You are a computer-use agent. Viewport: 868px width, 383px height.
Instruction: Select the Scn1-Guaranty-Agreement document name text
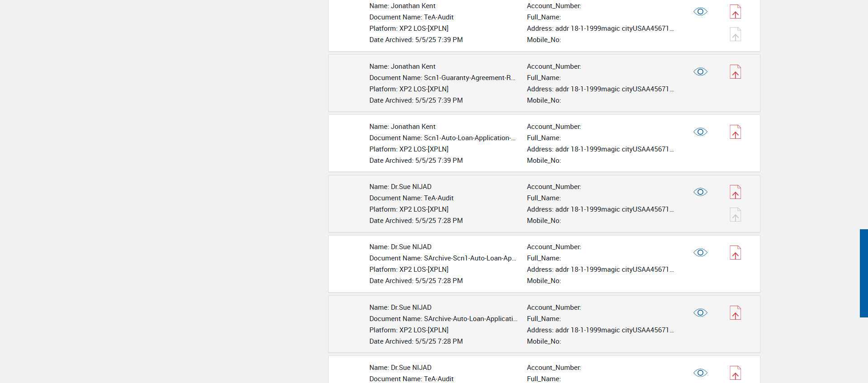click(469, 78)
